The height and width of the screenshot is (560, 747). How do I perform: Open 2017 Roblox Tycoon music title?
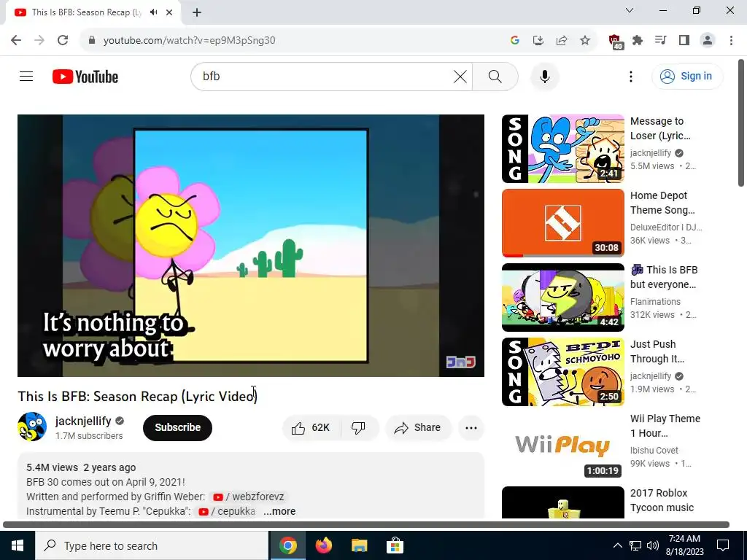click(x=662, y=500)
